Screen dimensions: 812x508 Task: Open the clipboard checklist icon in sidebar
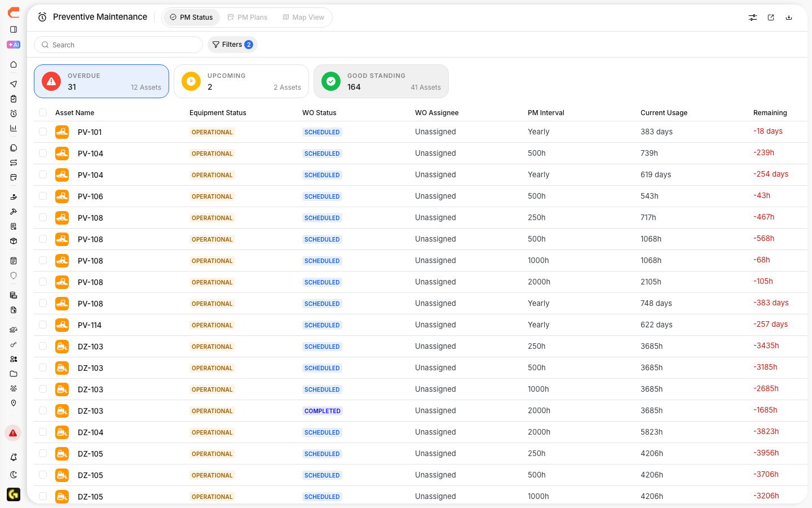(x=14, y=99)
